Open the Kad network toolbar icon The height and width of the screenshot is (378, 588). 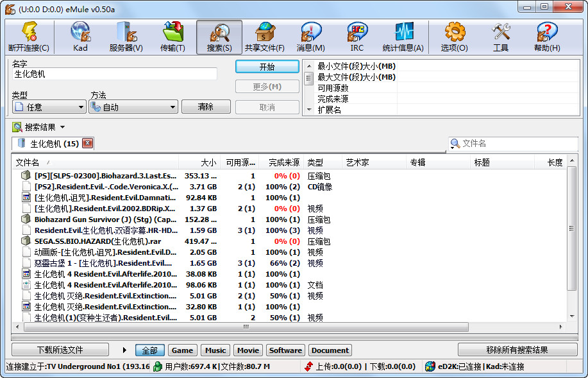(x=80, y=37)
